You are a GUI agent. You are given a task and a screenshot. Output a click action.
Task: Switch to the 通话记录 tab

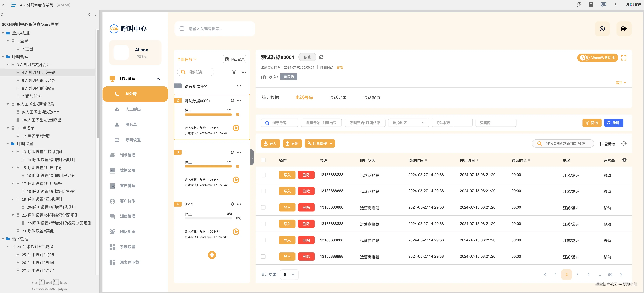[x=338, y=98]
